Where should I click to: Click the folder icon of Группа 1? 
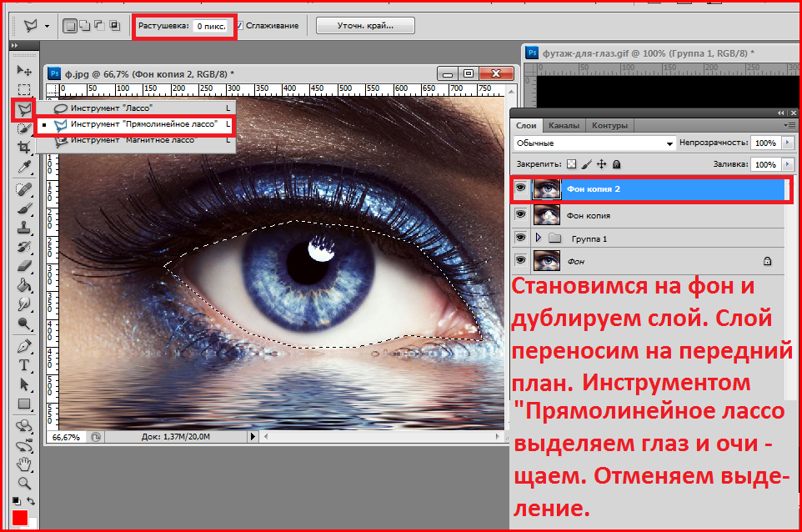pos(555,238)
